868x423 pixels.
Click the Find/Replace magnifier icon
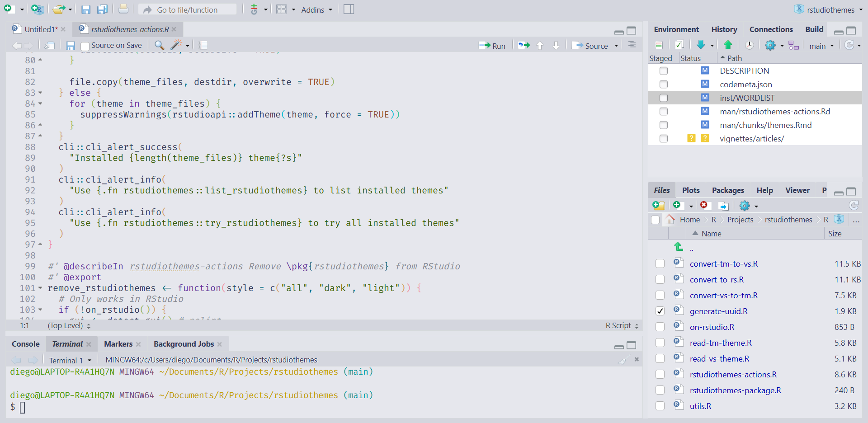[x=159, y=45]
